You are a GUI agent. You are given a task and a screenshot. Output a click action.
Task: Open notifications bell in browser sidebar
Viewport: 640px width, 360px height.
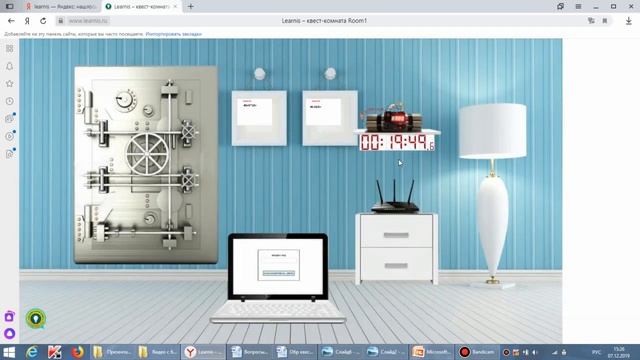pos(9,66)
